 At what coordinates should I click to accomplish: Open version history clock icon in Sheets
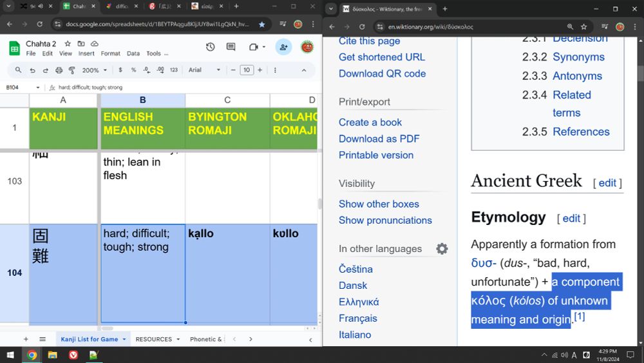point(211,47)
